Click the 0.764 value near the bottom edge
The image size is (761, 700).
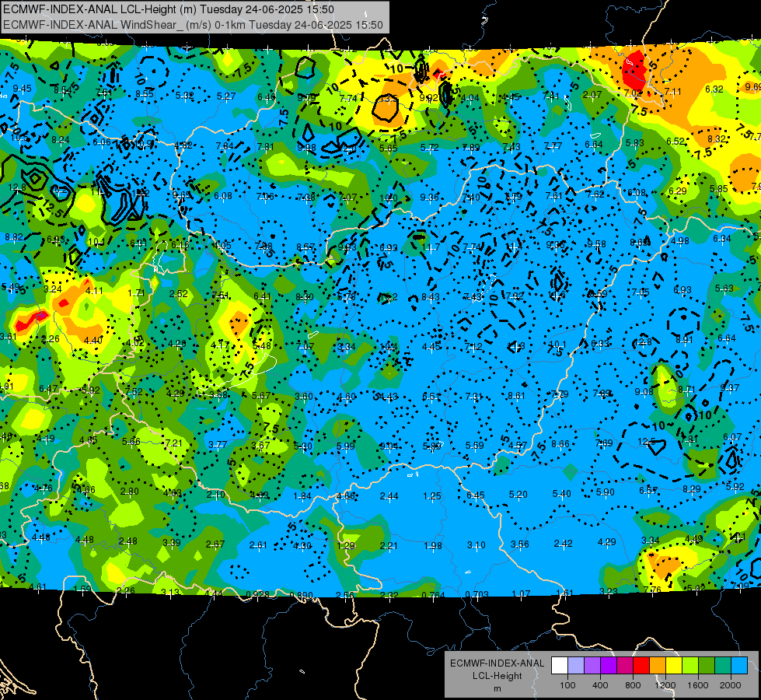433,595
